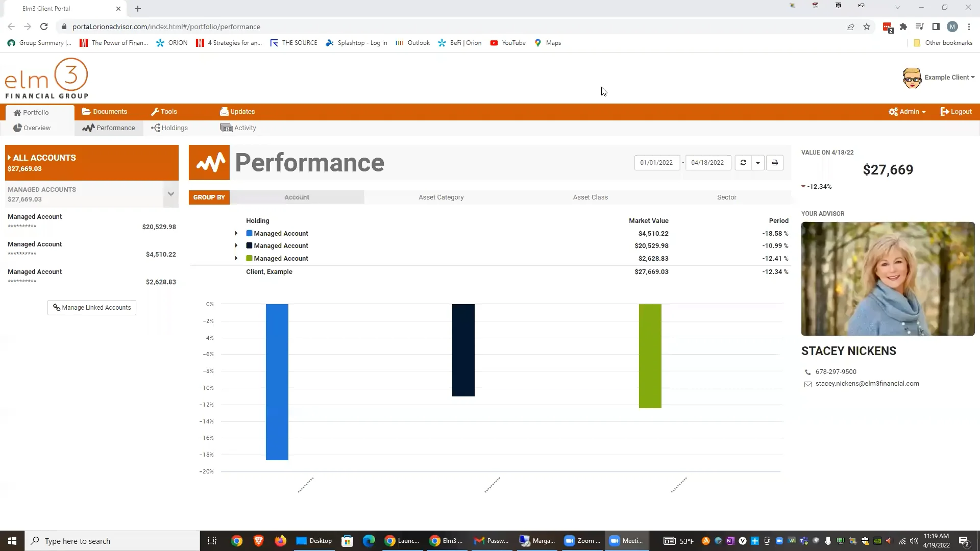
Task: Open the date range dropdown caret
Action: [x=758, y=163]
